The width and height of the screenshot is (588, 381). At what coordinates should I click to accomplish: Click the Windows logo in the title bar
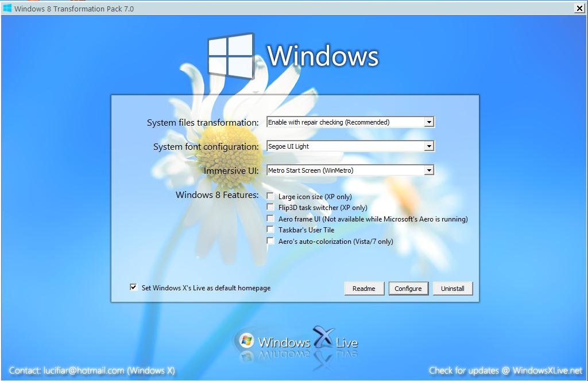[x=7, y=9]
